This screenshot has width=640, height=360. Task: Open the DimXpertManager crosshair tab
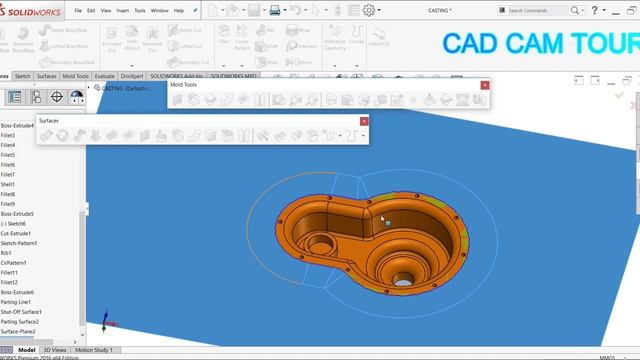tap(57, 97)
